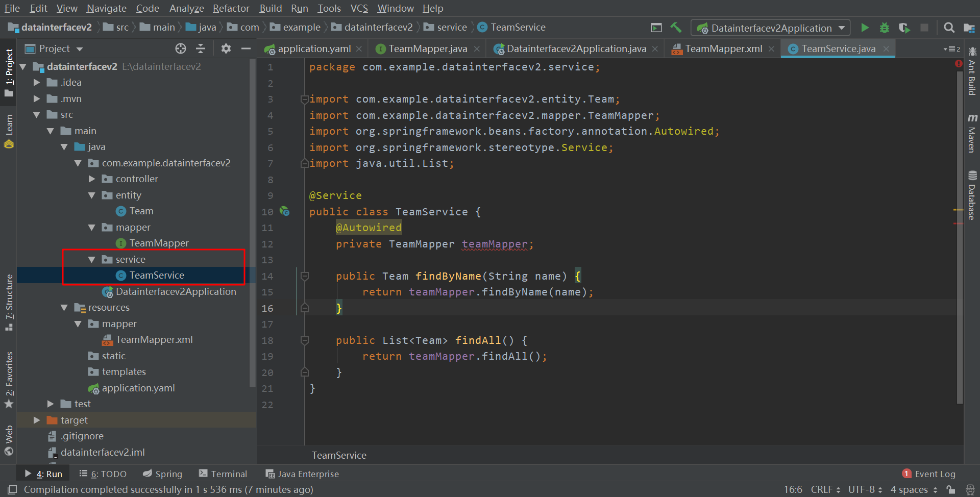Open the Spring tool window
980x497 pixels.
[x=162, y=474]
